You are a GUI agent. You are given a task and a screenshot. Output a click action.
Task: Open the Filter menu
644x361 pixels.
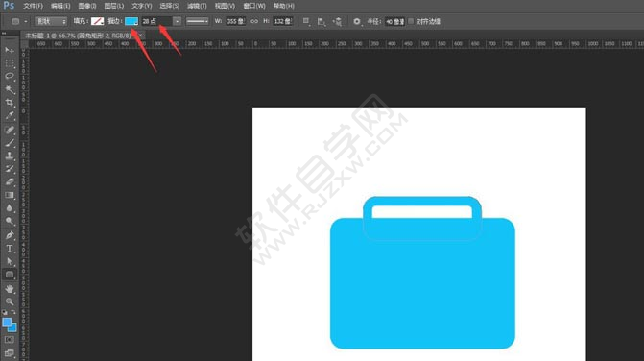pos(197,6)
